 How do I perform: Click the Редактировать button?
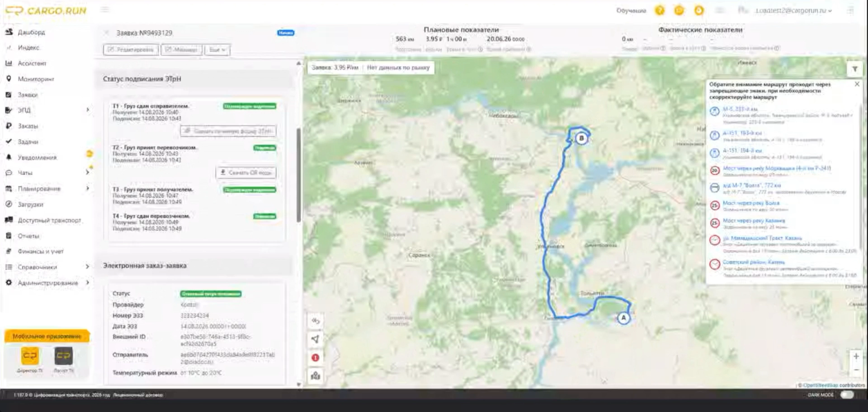click(x=131, y=50)
